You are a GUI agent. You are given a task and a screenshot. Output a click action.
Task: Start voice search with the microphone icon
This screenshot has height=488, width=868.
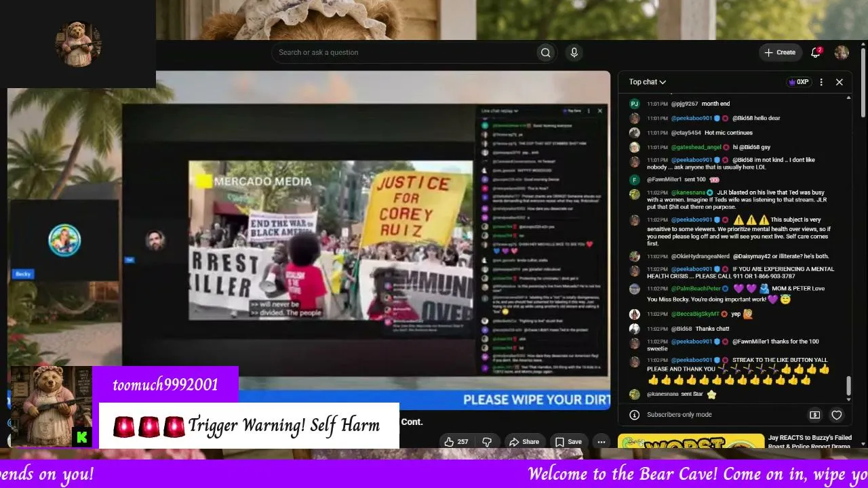574,53
